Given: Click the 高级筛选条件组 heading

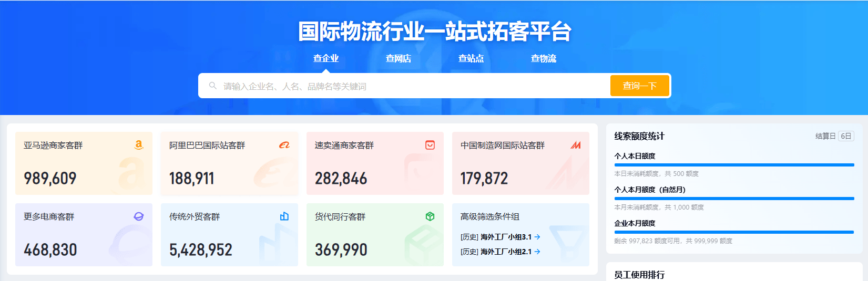Looking at the screenshot, I should (490, 216).
